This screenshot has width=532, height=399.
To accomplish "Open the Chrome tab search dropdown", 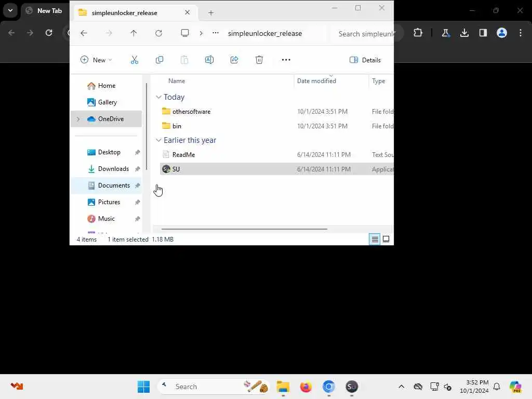I will [x=10, y=10].
